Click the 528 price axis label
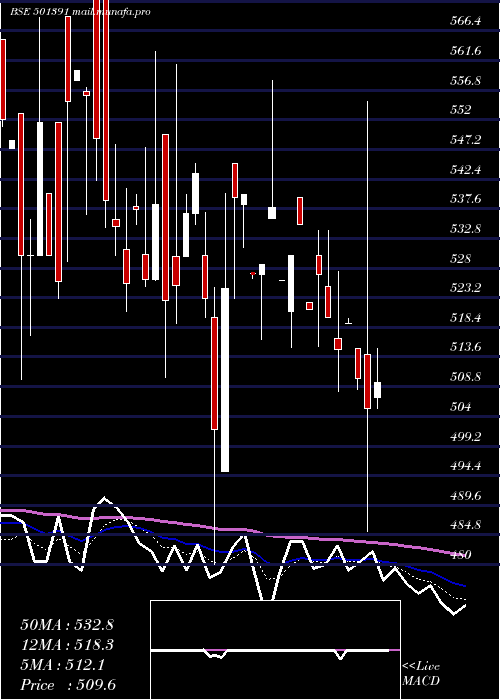500x700 pixels. [x=460, y=258]
